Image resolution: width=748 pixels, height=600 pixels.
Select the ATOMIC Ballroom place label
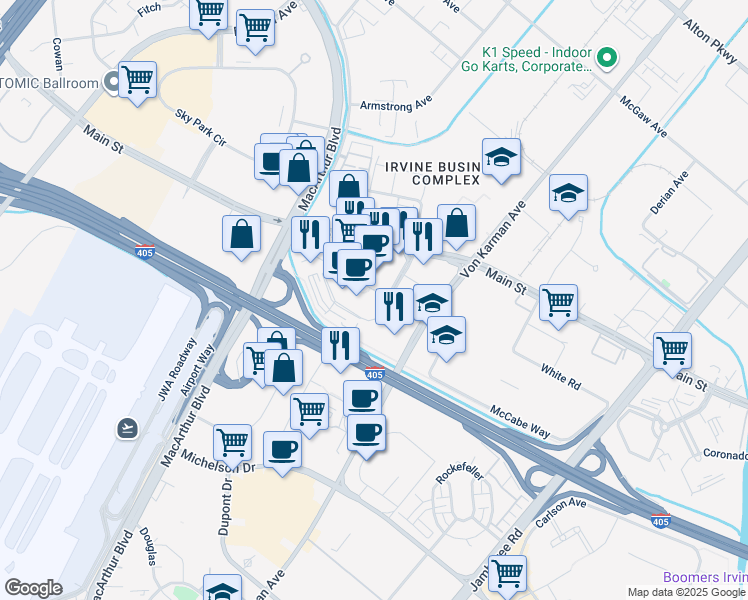pos(49,83)
